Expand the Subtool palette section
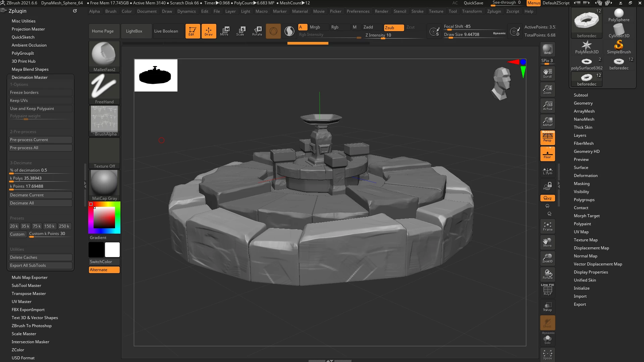This screenshot has height=362, width=644. 581,95
